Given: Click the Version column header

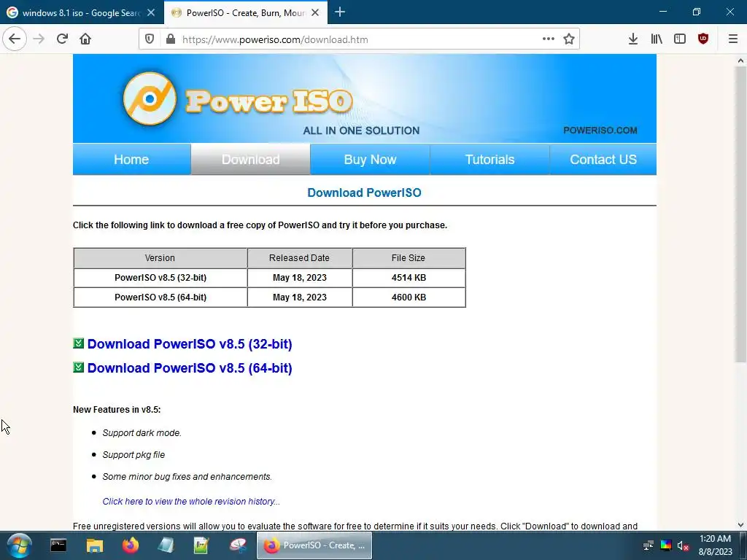Looking at the screenshot, I should pos(160,258).
